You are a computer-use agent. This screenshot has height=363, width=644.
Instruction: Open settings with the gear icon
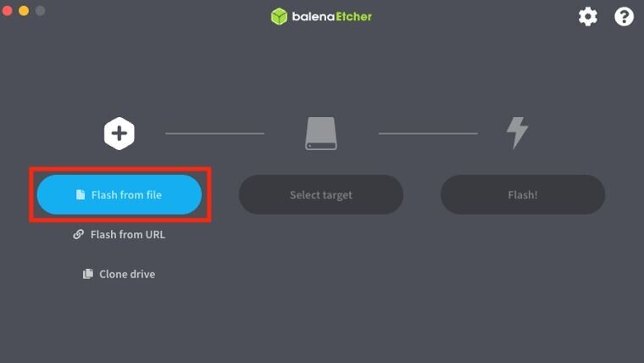tap(588, 17)
